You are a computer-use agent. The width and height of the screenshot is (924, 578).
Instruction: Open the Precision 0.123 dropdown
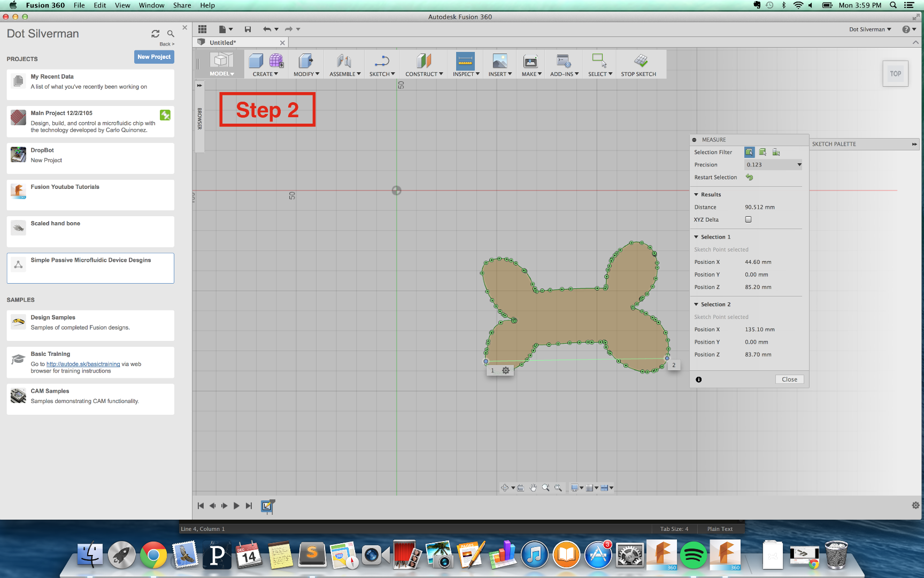coord(773,165)
